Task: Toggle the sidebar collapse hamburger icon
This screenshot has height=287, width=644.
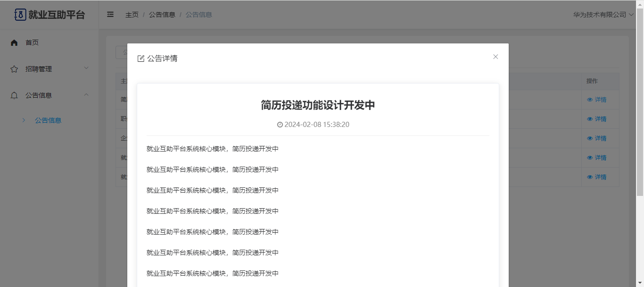Action: pos(110,15)
